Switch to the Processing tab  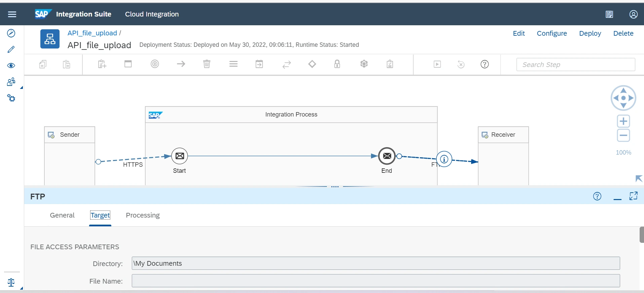[x=143, y=215]
